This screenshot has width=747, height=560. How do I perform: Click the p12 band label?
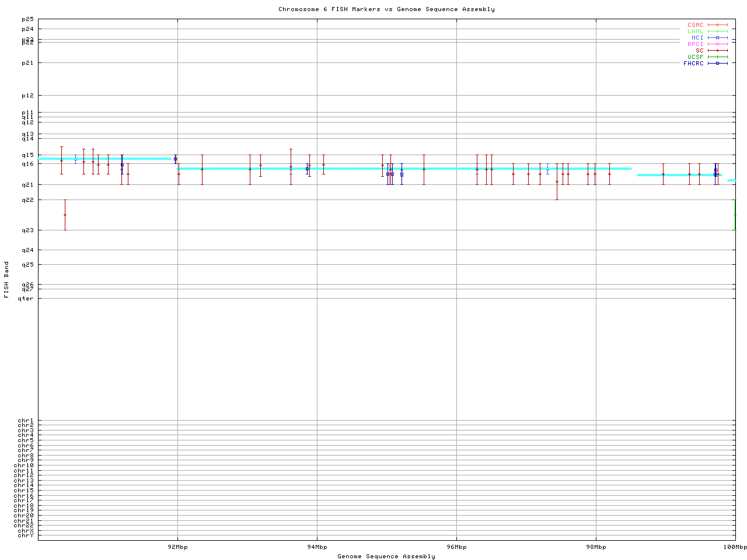(27, 96)
